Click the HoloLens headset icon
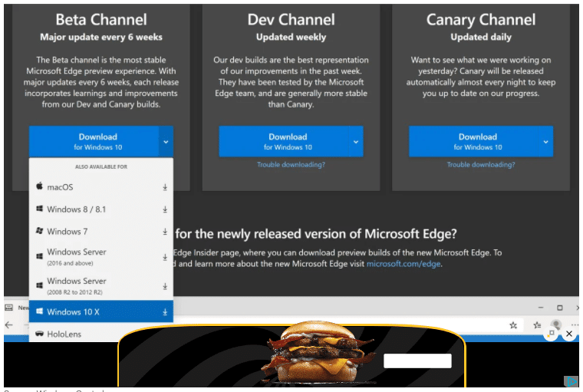 [39, 334]
